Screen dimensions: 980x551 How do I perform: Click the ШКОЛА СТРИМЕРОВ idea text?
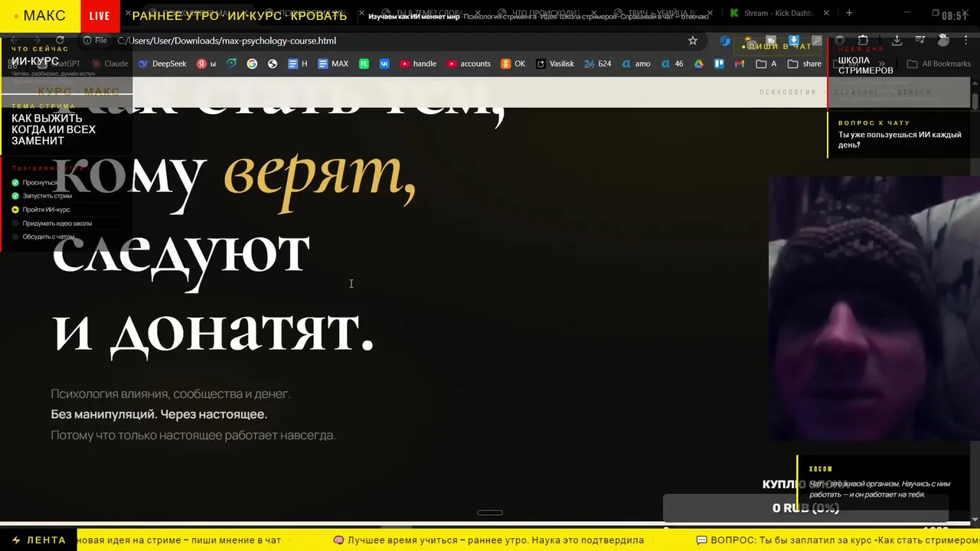click(865, 65)
